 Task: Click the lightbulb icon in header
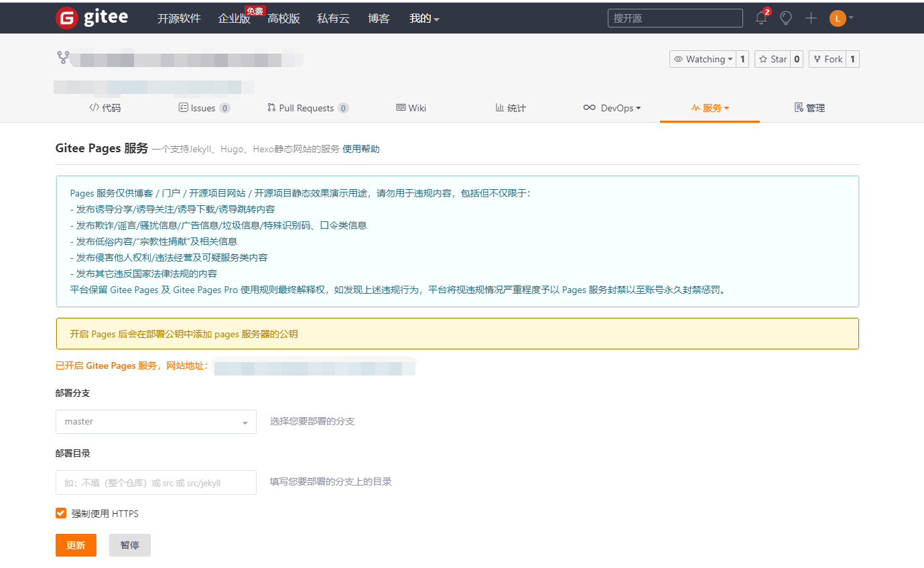point(786,18)
